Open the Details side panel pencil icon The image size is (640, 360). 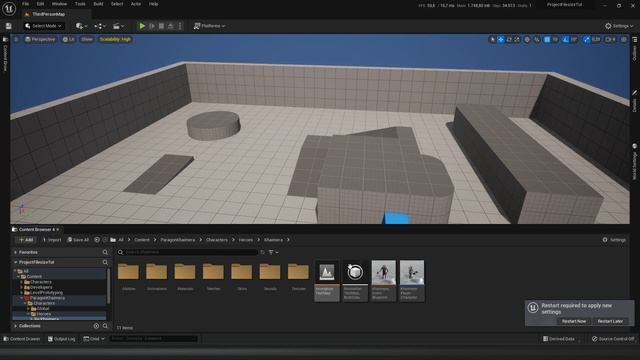point(635,93)
